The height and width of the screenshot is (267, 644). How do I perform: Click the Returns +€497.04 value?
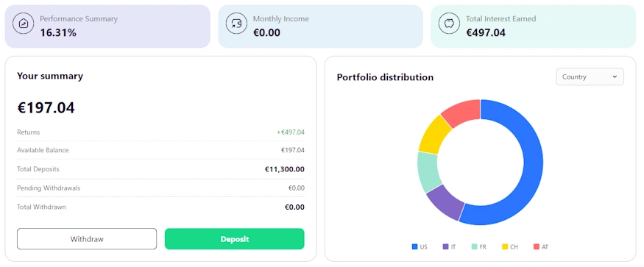coord(291,132)
